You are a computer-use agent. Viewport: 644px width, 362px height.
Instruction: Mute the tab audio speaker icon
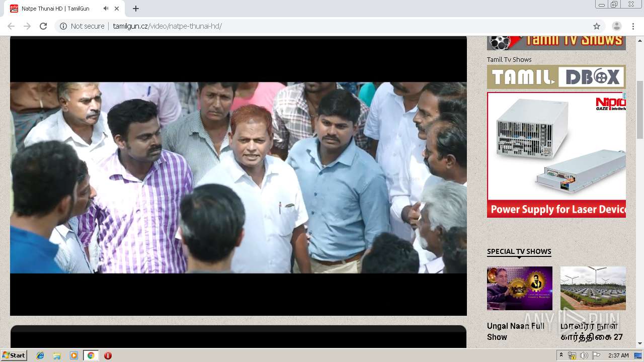pos(106,9)
